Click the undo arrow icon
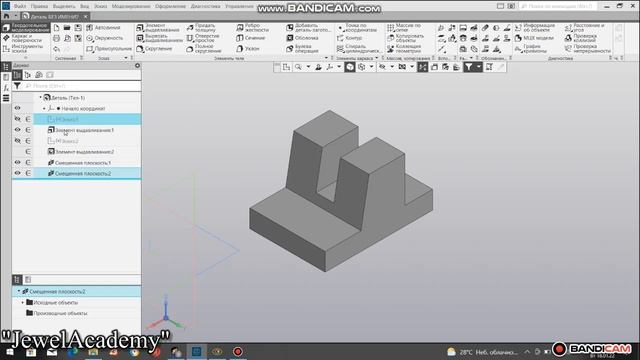Screen dimensions: 640x360 pyautogui.click(x=57, y=49)
